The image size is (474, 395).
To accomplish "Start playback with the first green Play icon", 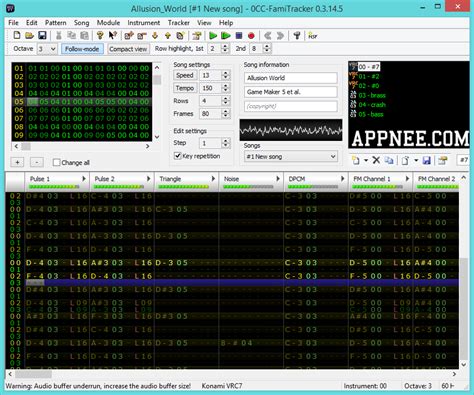I will coord(213,35).
